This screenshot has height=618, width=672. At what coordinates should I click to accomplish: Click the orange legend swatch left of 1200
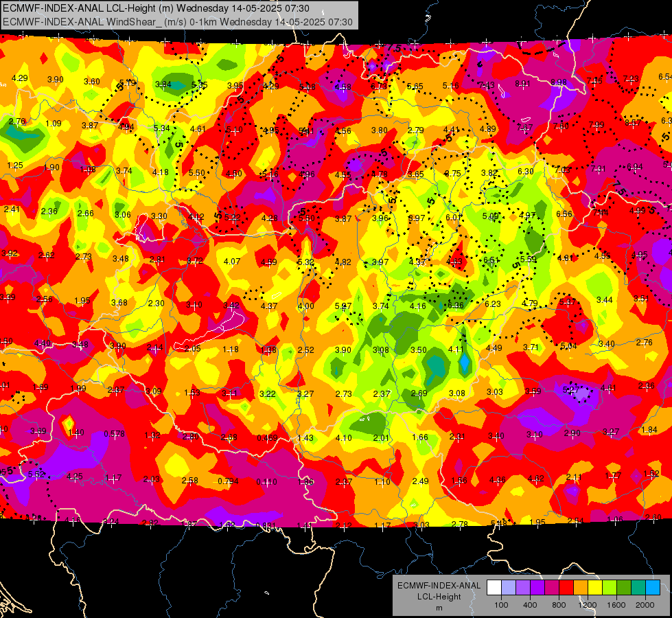pyautogui.click(x=581, y=588)
